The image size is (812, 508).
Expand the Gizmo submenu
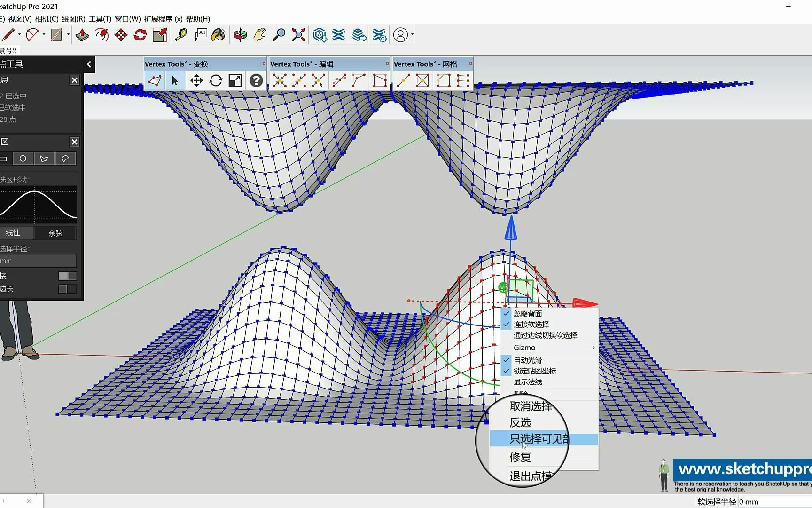[549, 348]
